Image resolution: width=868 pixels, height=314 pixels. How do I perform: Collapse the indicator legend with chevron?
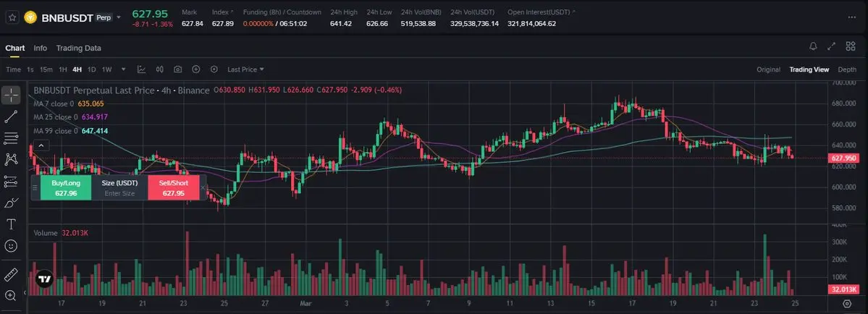coord(41,146)
